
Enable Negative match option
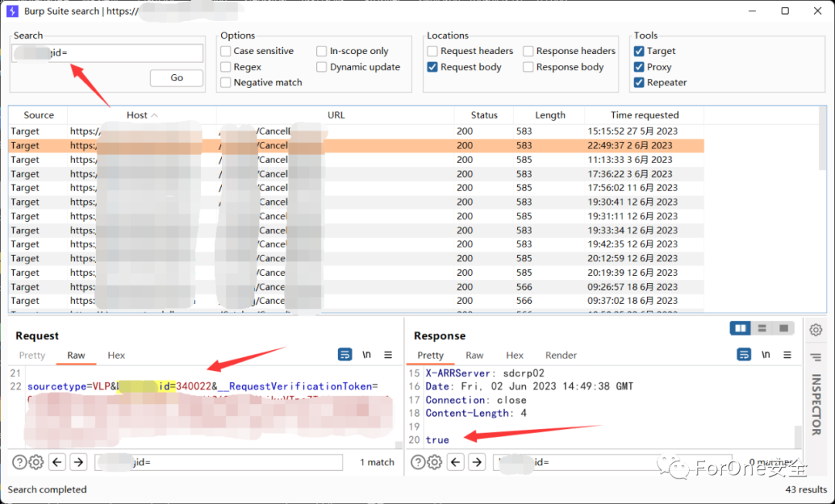(x=226, y=83)
